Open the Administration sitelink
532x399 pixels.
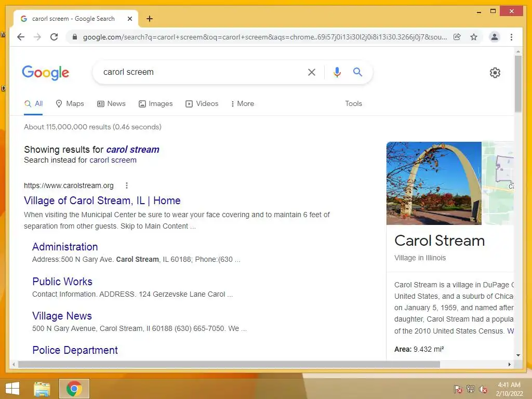(65, 247)
